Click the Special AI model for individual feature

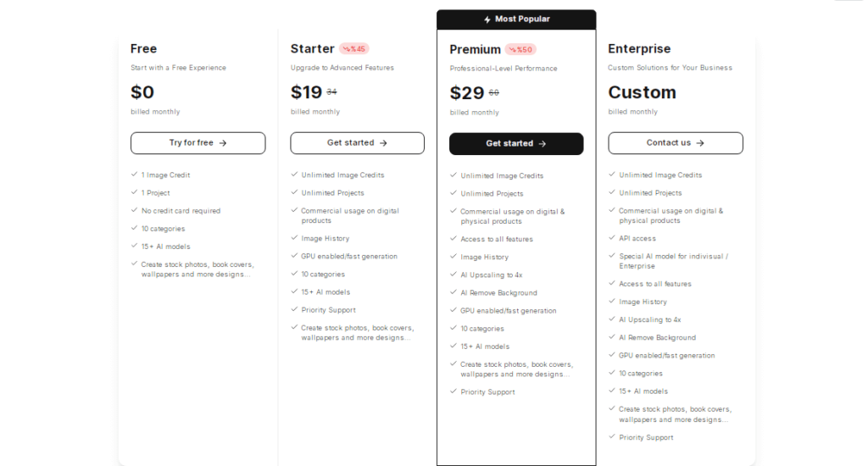(673, 261)
